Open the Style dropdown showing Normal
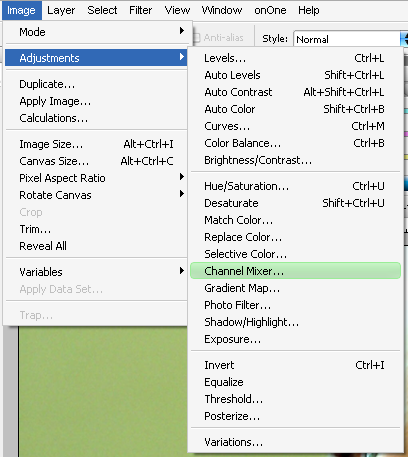The image size is (408, 457). coord(350,39)
